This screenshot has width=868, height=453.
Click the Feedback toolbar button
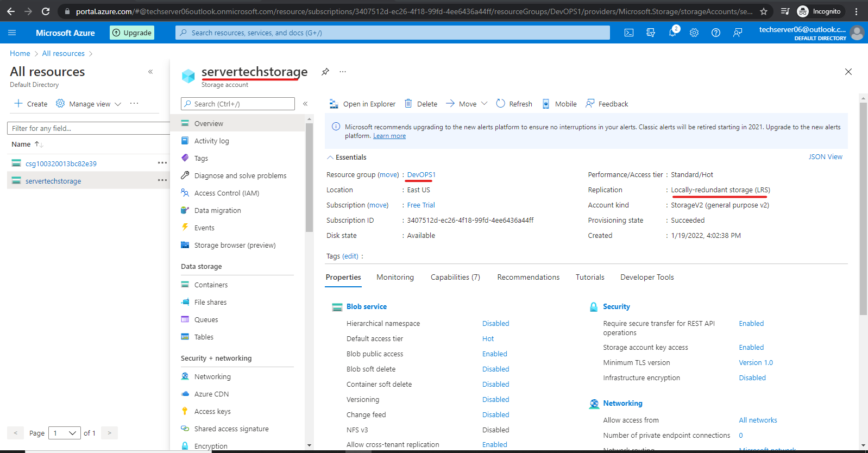[607, 104]
